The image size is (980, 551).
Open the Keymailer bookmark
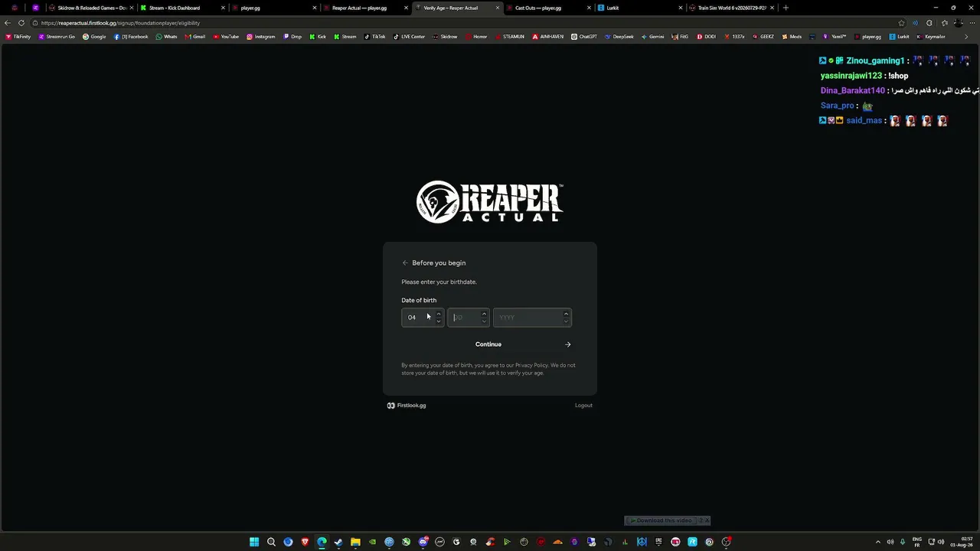(x=931, y=37)
